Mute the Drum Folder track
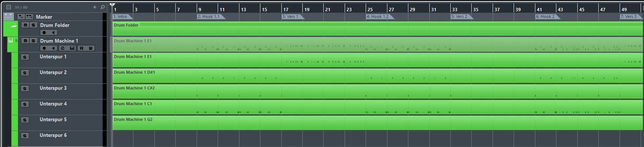 point(25,25)
